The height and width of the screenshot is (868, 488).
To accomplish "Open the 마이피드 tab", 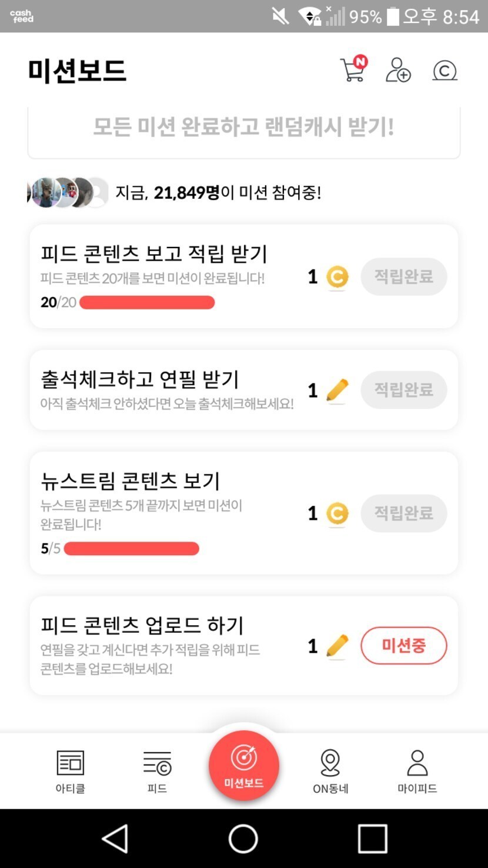I will tap(417, 772).
